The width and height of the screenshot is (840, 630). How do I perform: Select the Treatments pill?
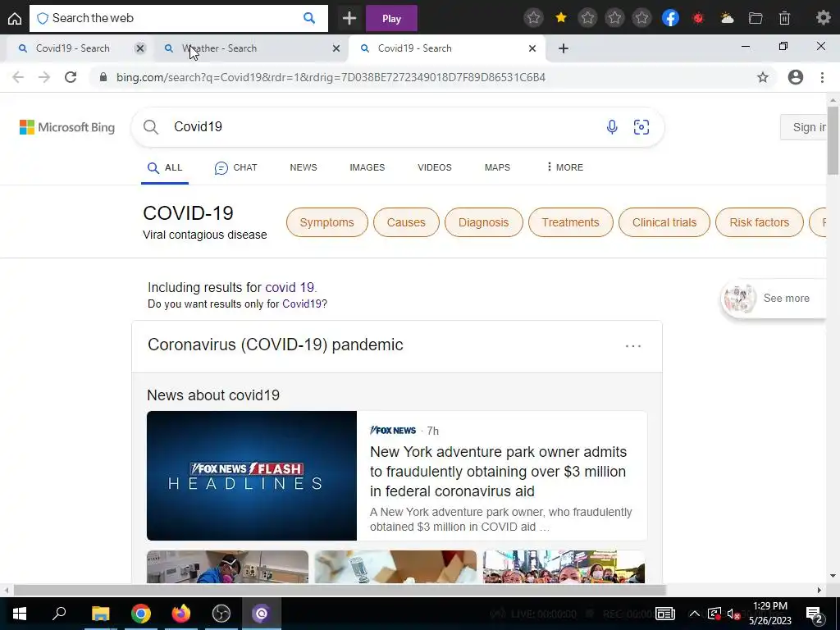571,222
